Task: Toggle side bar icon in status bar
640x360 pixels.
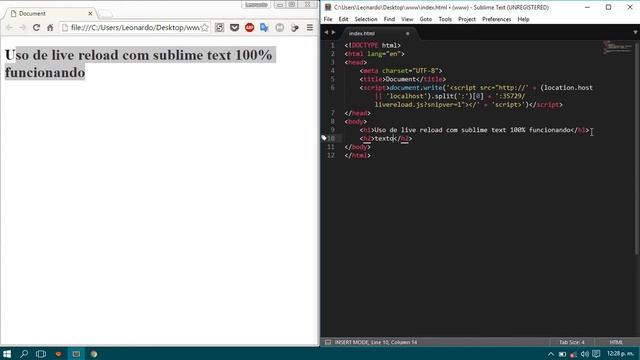Action: point(328,342)
